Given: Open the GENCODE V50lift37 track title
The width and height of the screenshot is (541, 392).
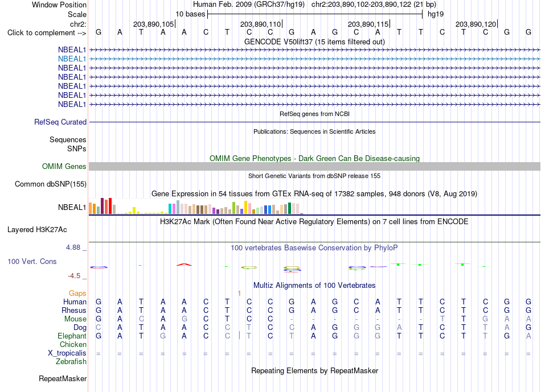Looking at the screenshot, I should click(x=314, y=42).
